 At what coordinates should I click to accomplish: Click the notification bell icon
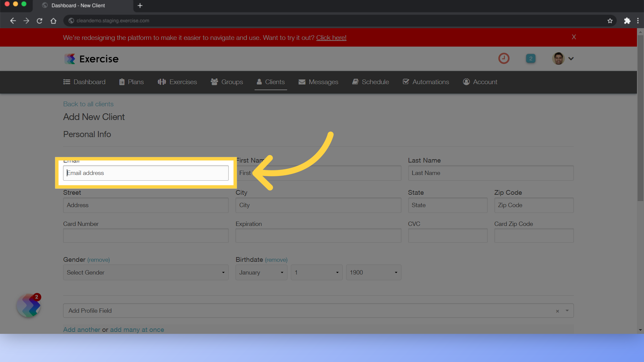(530, 58)
